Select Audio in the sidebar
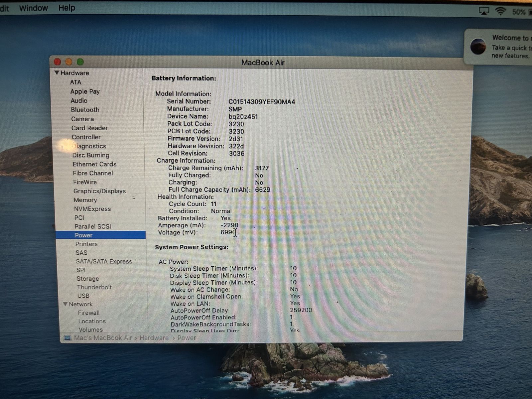The image size is (532, 399). [x=79, y=100]
